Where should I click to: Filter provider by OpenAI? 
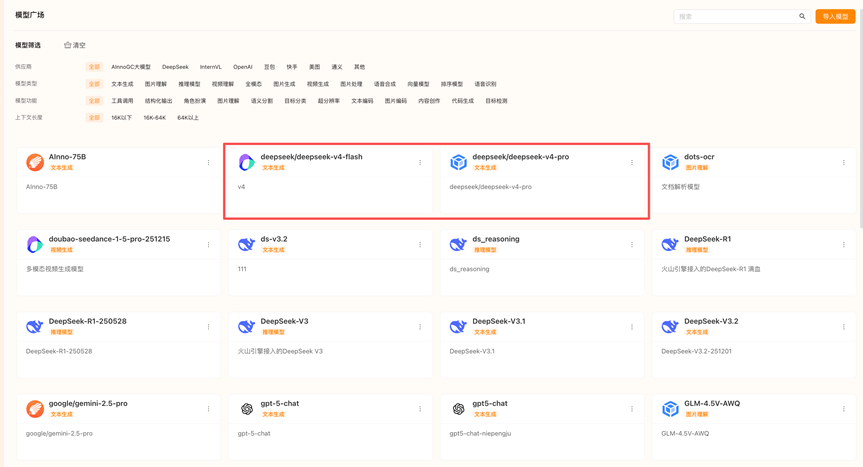point(243,67)
